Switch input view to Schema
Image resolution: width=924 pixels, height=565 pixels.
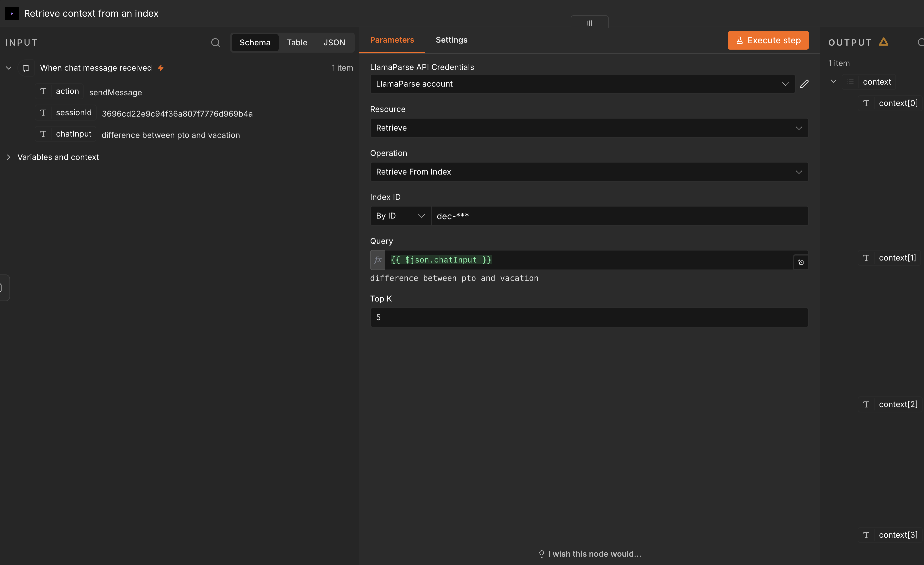[255, 43]
